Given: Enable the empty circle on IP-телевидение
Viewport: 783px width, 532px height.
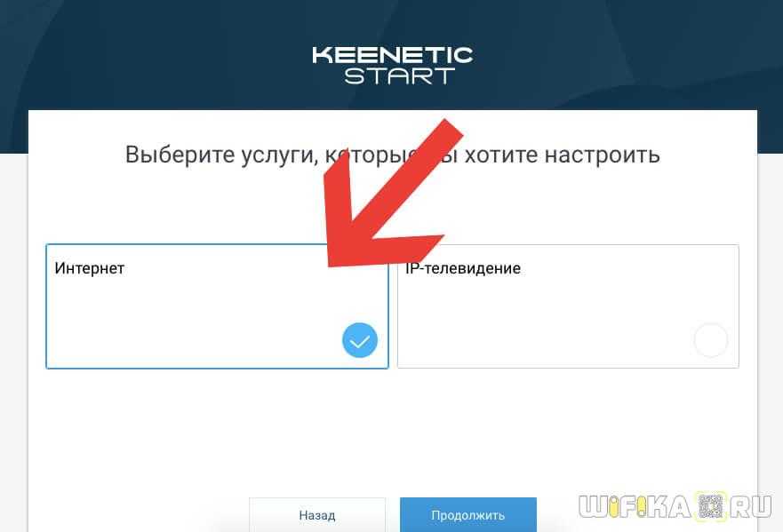Looking at the screenshot, I should [x=711, y=340].
